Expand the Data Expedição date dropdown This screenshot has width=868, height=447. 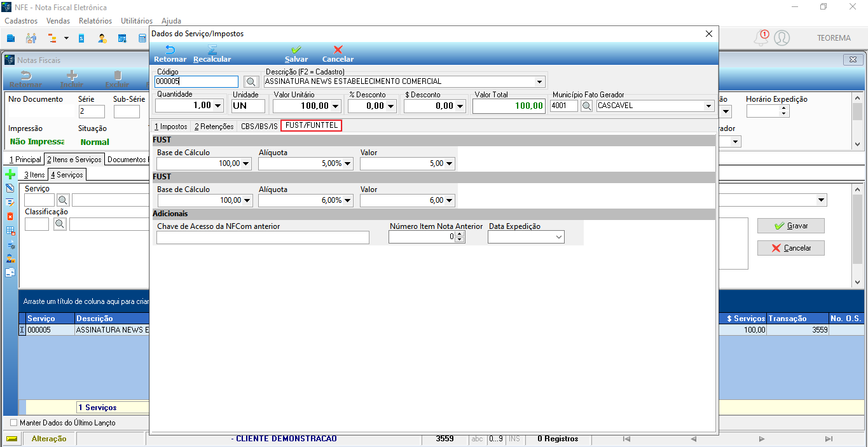(559, 237)
